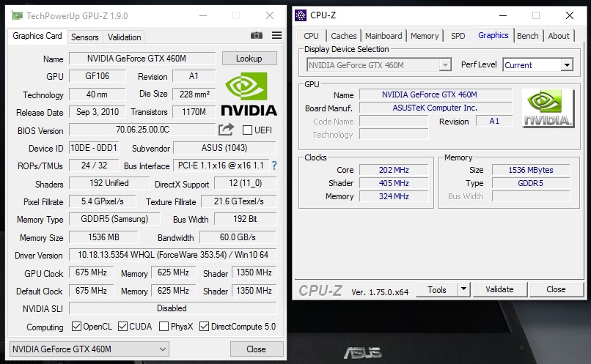Click the CPU-Z Memory Type GDDR5 value
The width and height of the screenshot is (591, 364).
point(531,183)
